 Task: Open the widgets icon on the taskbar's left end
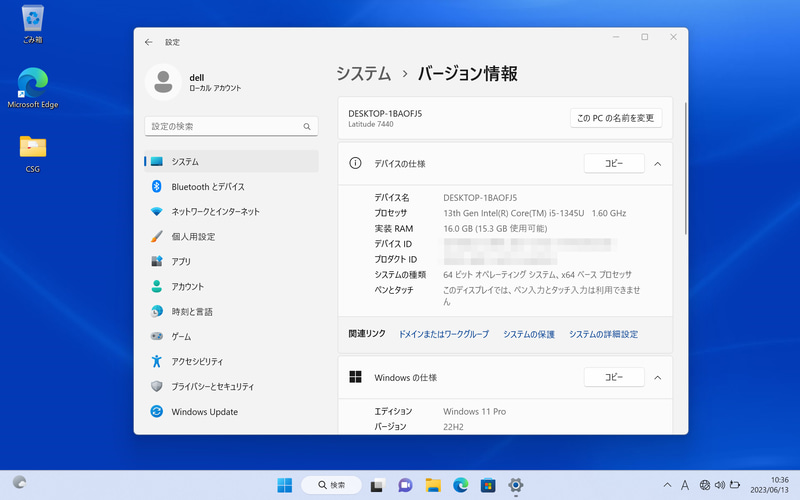pyautogui.click(x=19, y=482)
